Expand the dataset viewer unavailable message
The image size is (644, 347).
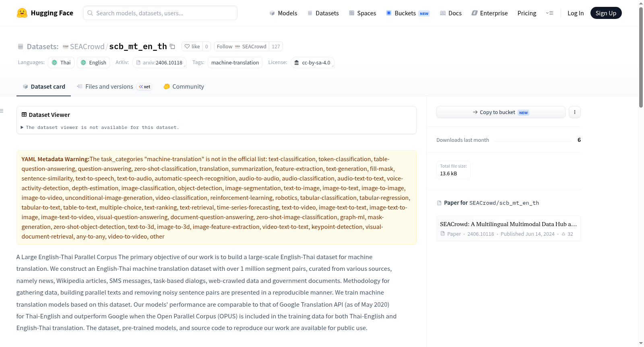point(100,127)
